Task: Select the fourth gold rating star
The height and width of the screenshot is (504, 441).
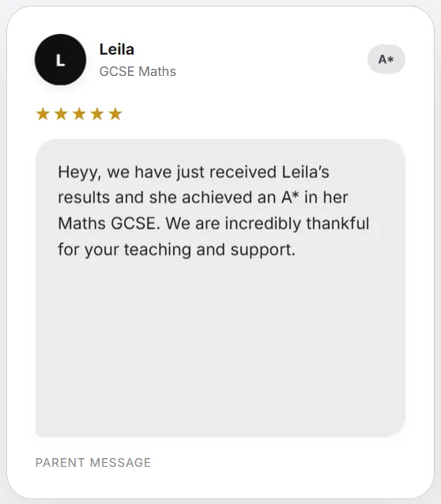Action: (97, 114)
